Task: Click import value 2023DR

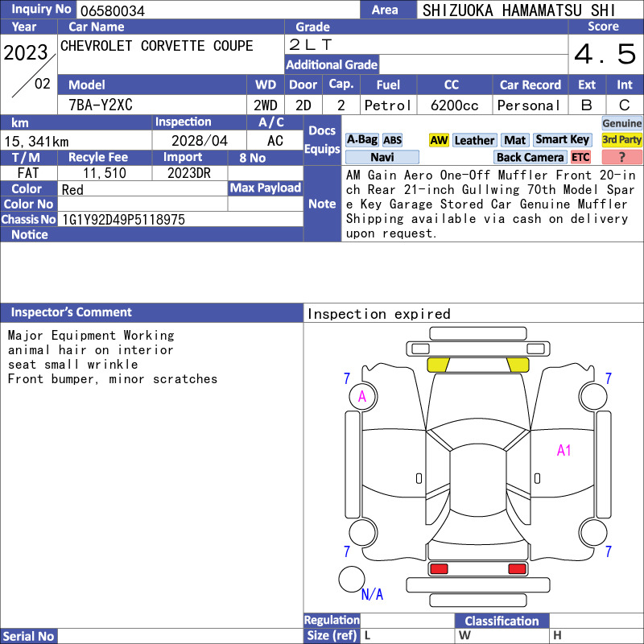Action: (189, 173)
